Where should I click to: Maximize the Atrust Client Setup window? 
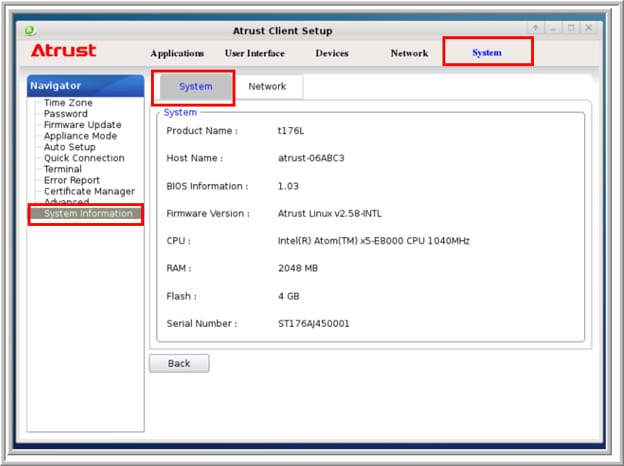[x=571, y=28]
